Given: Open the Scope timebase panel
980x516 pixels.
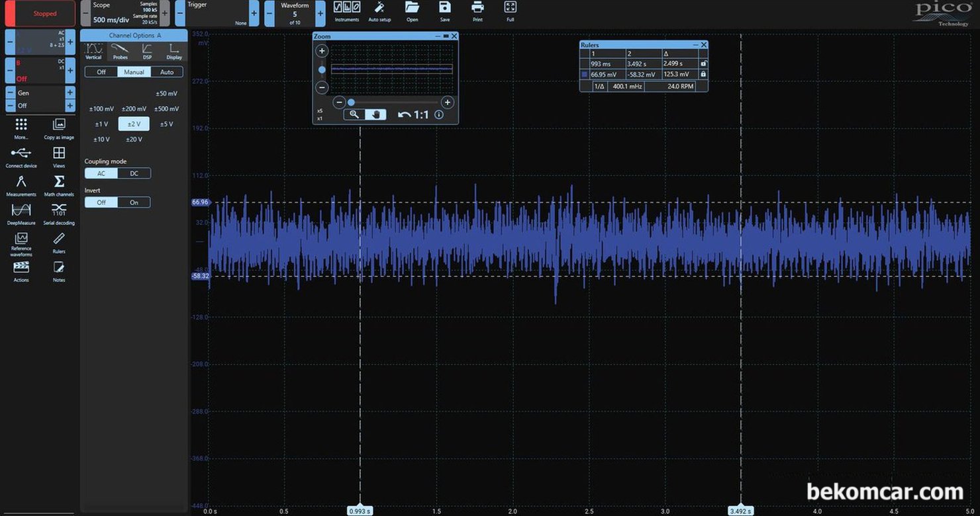Looking at the screenshot, I should 124,13.
